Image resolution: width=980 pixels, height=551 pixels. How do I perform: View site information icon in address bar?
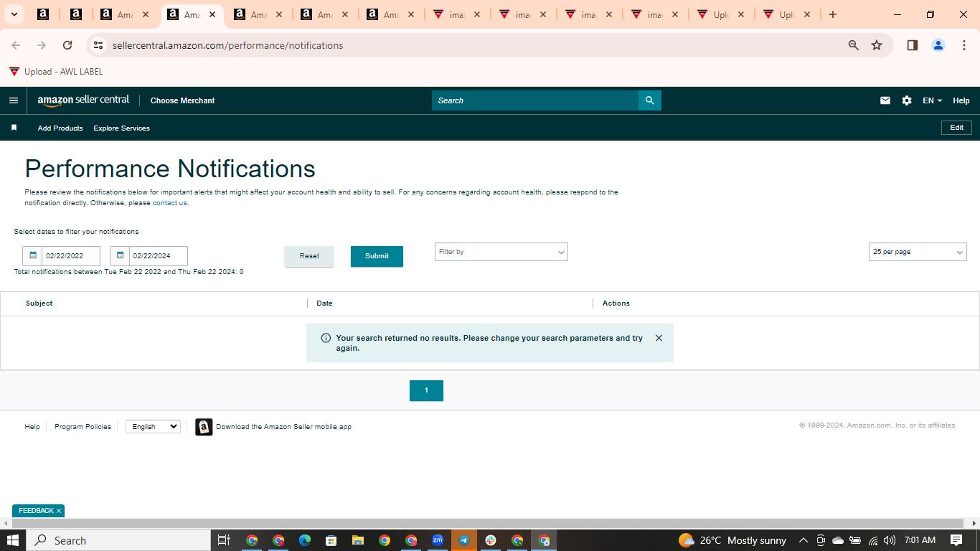(x=98, y=45)
